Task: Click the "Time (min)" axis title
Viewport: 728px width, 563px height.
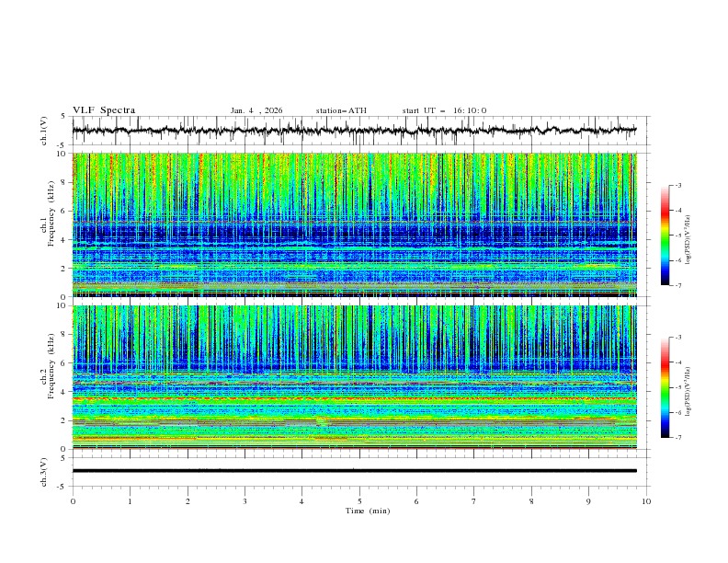Action: pyautogui.click(x=368, y=511)
